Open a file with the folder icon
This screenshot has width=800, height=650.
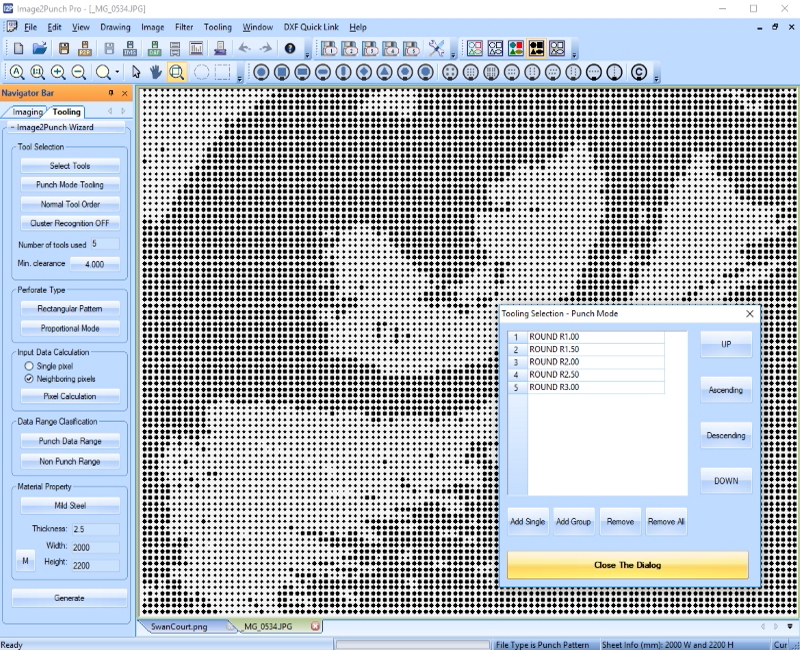click(40, 48)
